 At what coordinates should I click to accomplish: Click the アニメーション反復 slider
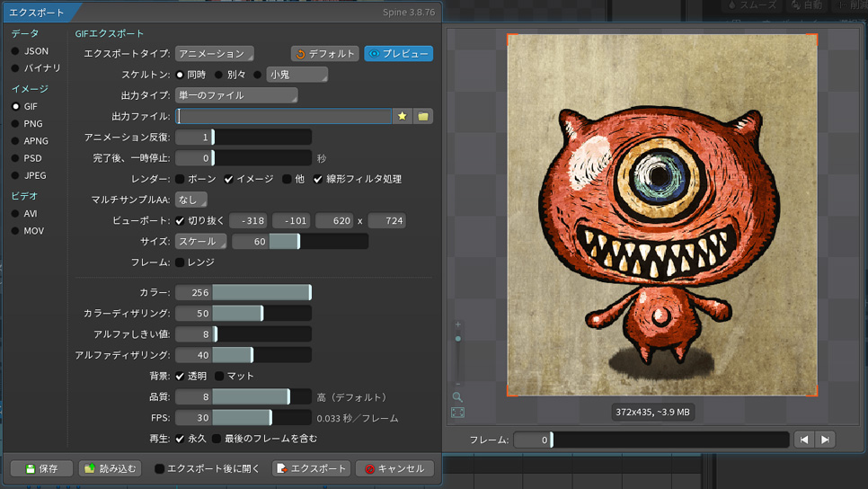244,137
